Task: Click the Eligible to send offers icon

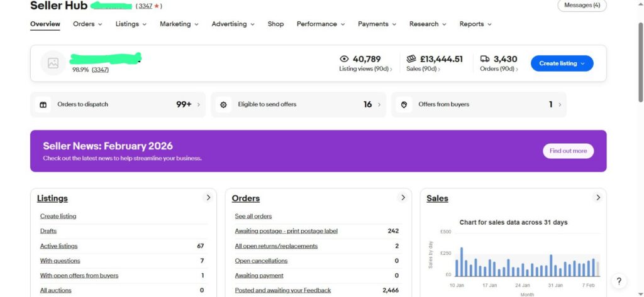Action: pyautogui.click(x=223, y=105)
